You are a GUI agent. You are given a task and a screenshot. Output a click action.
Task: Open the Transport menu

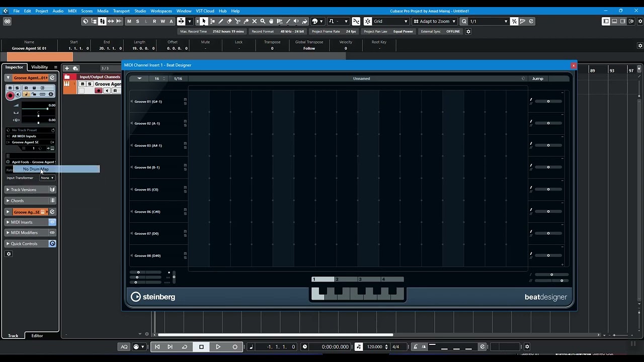(x=121, y=11)
